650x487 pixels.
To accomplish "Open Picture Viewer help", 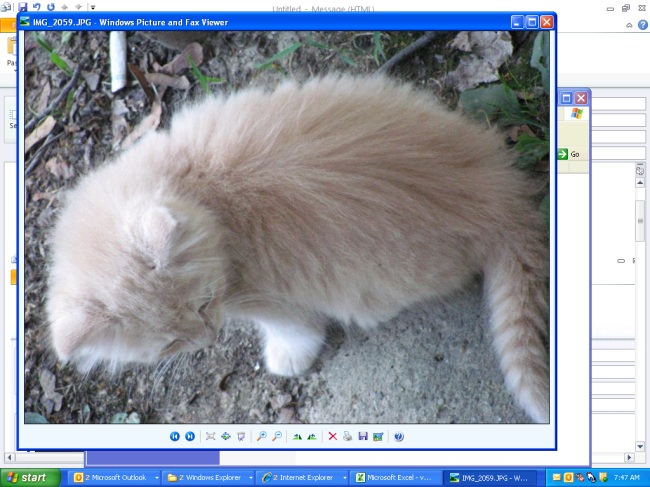I will (399, 437).
